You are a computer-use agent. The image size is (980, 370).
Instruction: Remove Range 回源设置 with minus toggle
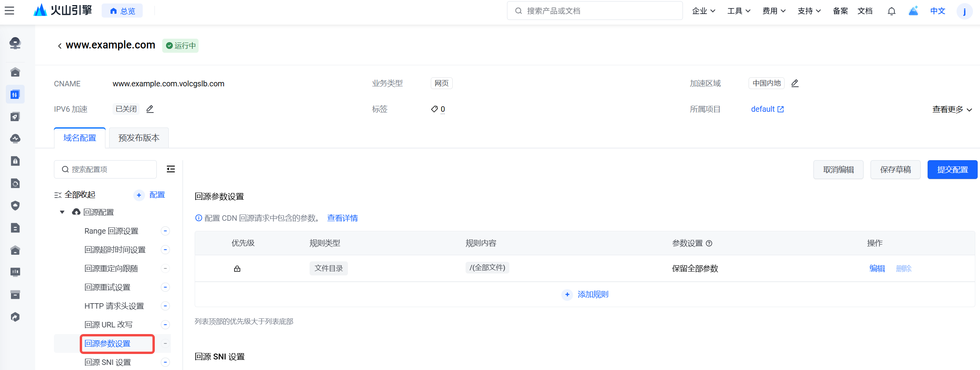165,231
